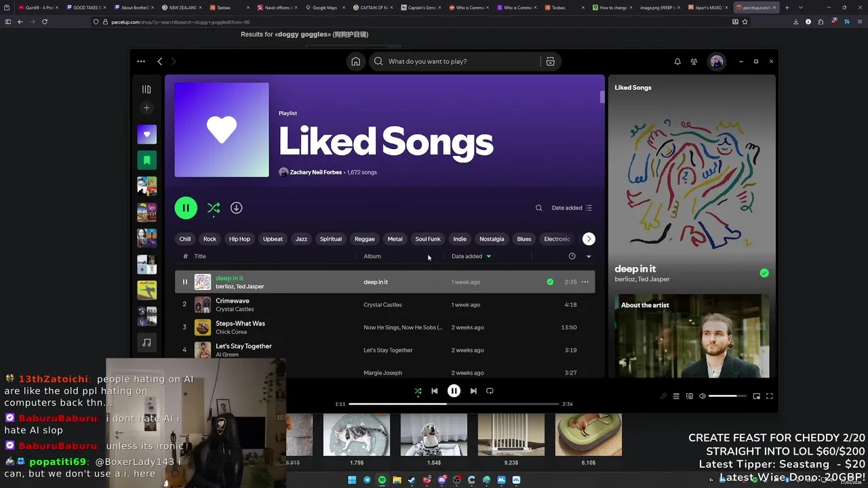Open Windows Start button on taskbar
This screenshot has width=868, height=488.
352,480
